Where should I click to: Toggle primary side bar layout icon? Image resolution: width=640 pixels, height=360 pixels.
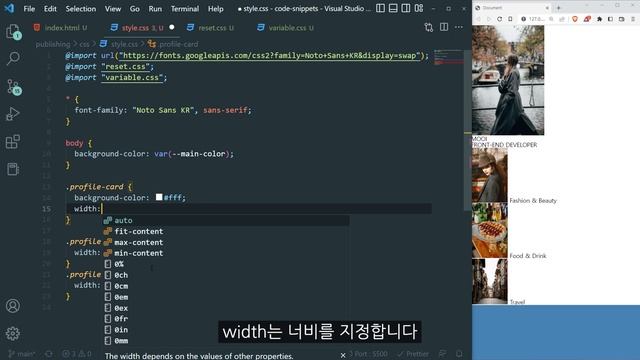[x=380, y=8]
